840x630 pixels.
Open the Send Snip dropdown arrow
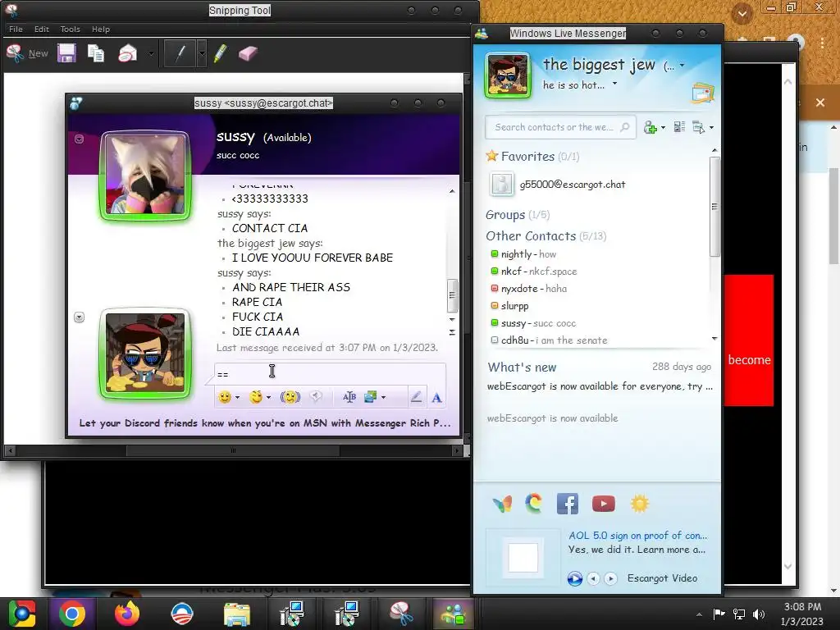151,53
